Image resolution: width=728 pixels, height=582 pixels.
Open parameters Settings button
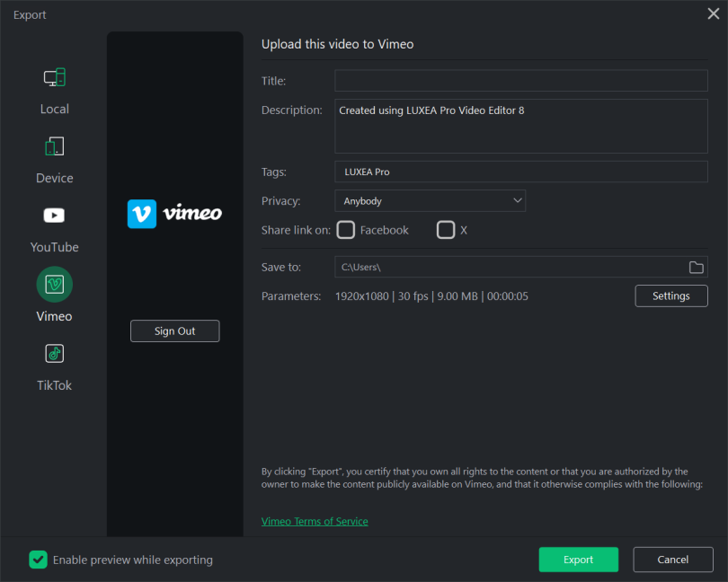tap(670, 296)
